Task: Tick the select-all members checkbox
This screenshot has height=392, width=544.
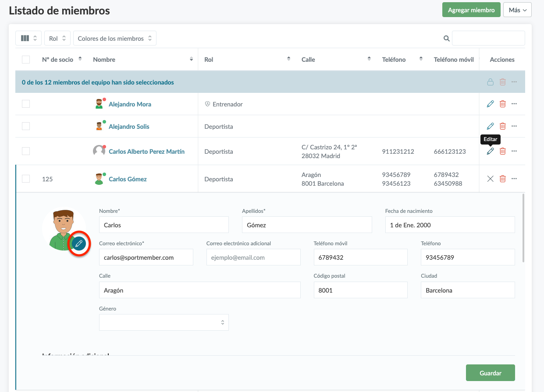Action: [26, 60]
